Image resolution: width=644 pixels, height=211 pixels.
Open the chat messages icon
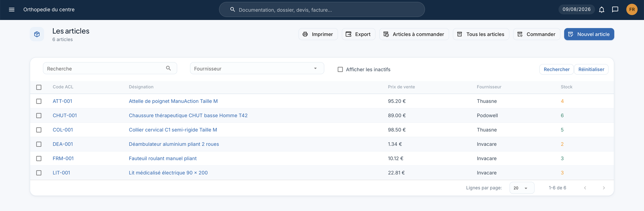[615, 10]
